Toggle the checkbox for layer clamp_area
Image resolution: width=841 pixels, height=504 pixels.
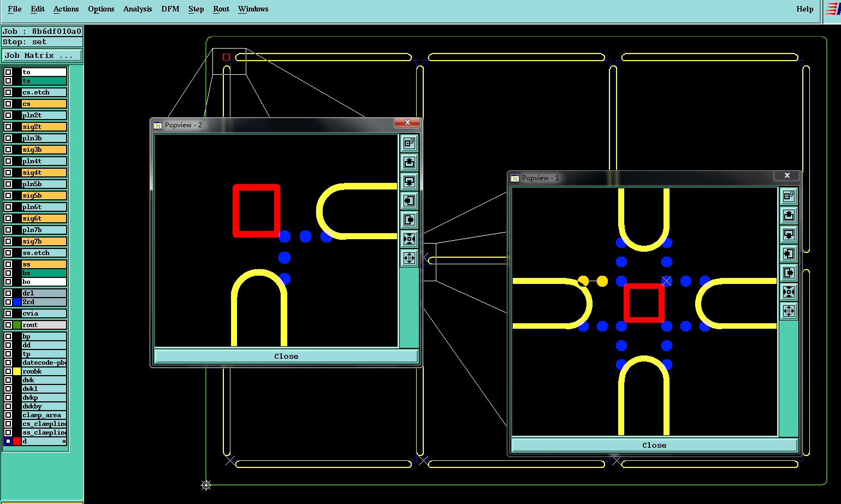(8, 415)
